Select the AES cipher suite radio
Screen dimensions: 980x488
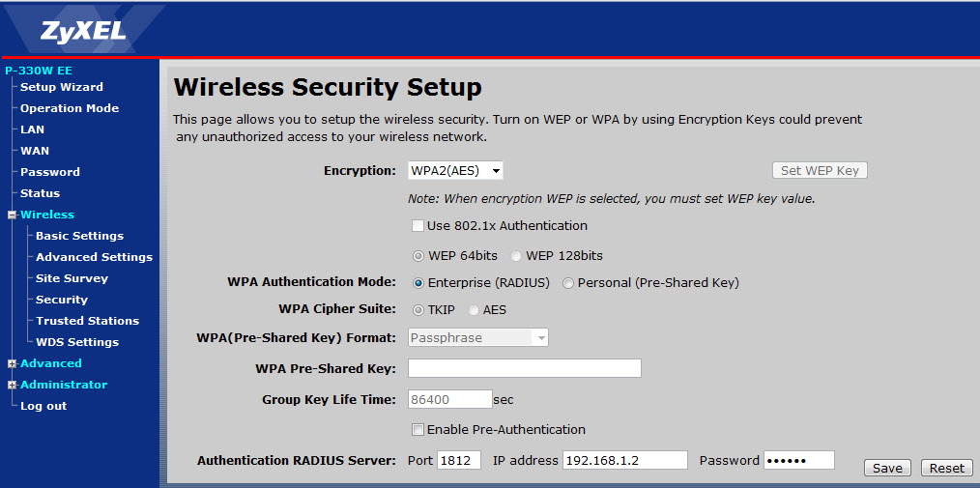pos(474,310)
